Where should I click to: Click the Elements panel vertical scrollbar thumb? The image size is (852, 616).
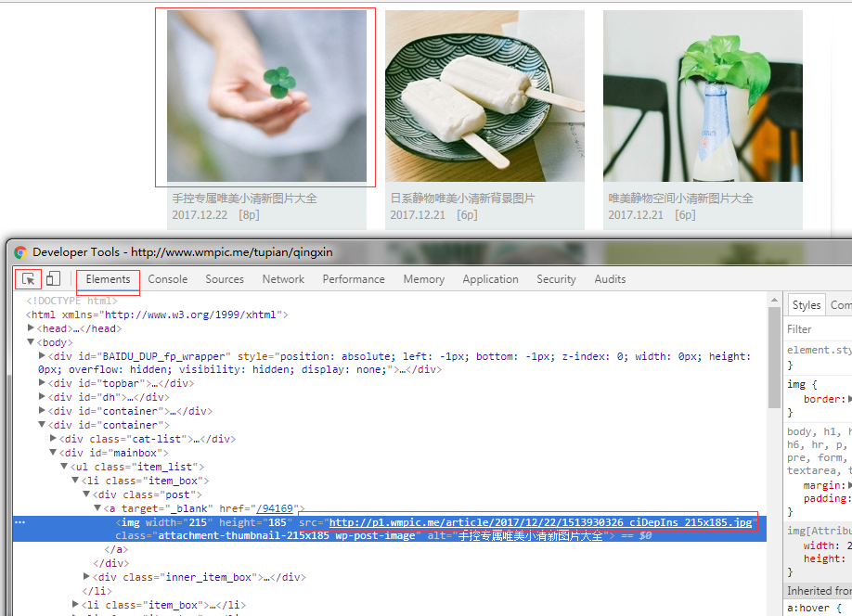[x=774, y=357]
